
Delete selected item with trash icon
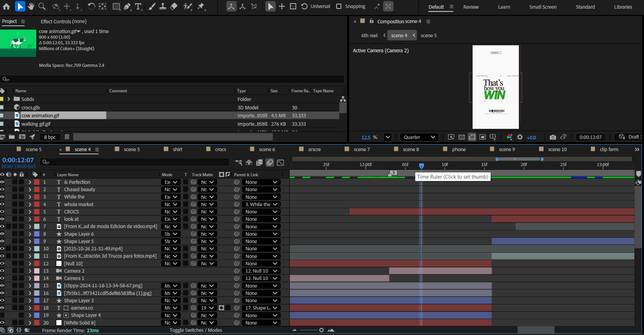tap(67, 137)
